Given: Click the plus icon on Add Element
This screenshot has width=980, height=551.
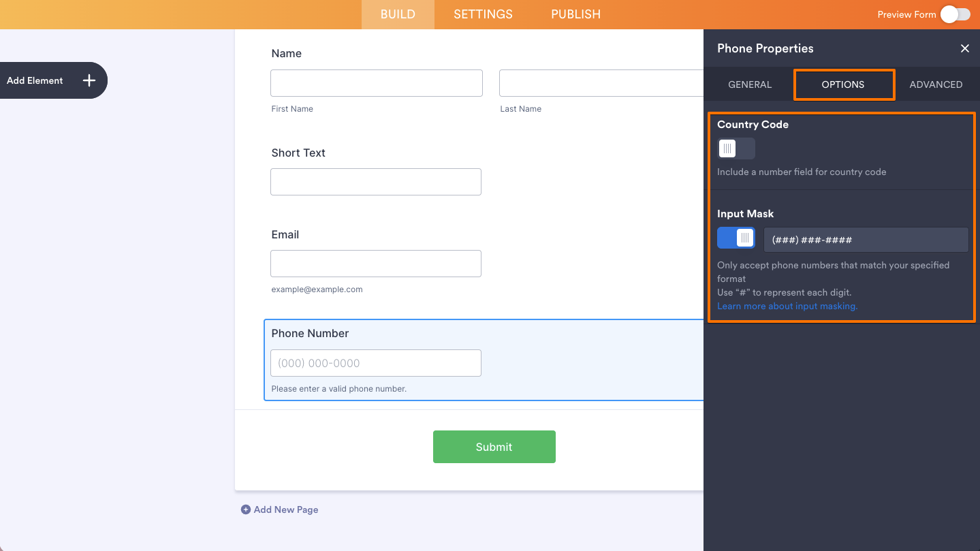Looking at the screenshot, I should [89, 80].
